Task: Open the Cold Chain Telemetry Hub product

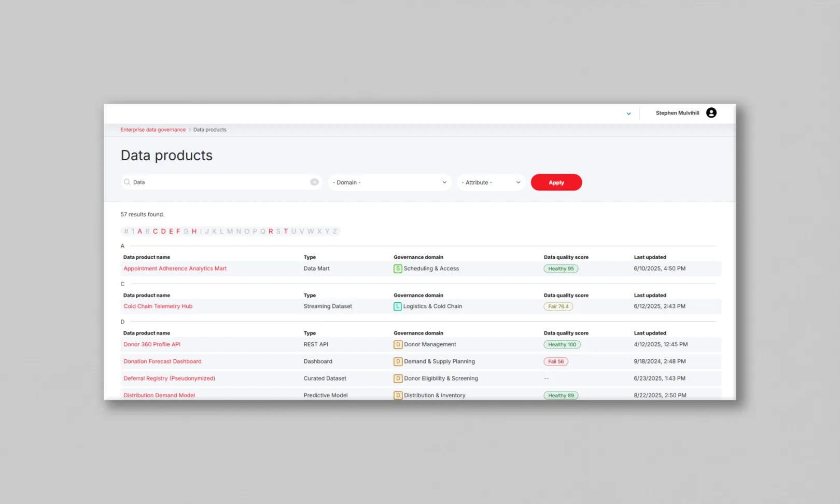Action: coord(158,306)
